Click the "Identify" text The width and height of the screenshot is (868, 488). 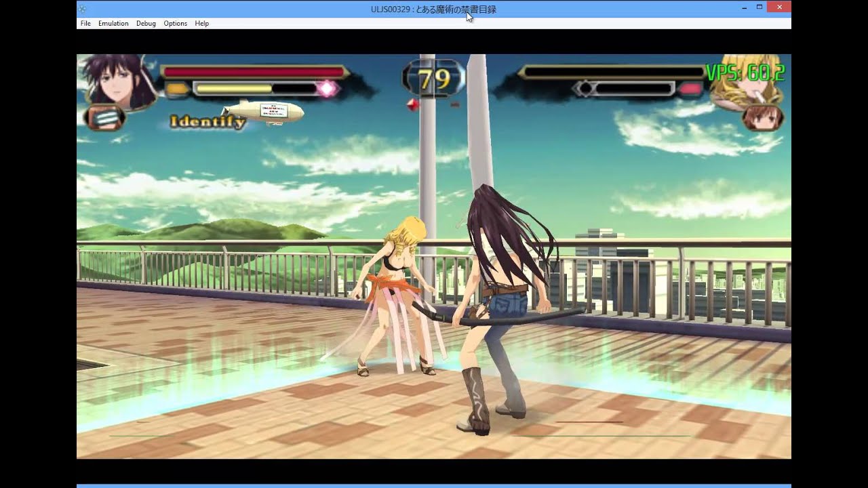coord(208,122)
